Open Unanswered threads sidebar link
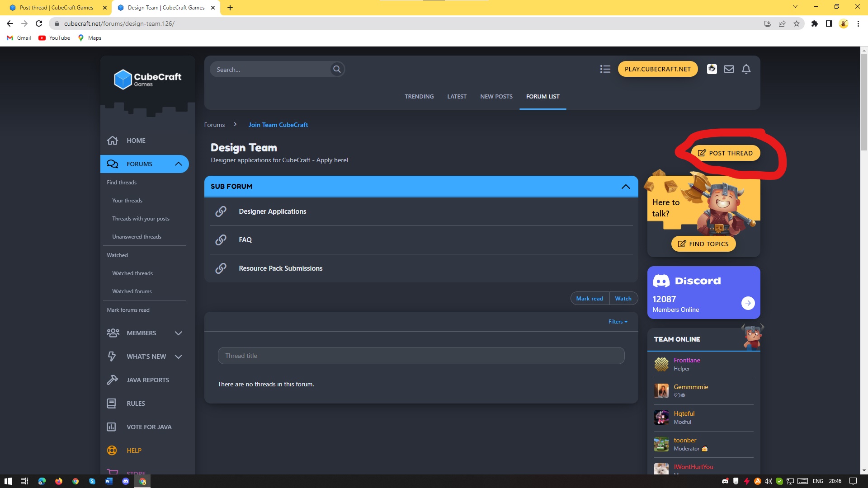The image size is (868, 488). click(x=137, y=237)
